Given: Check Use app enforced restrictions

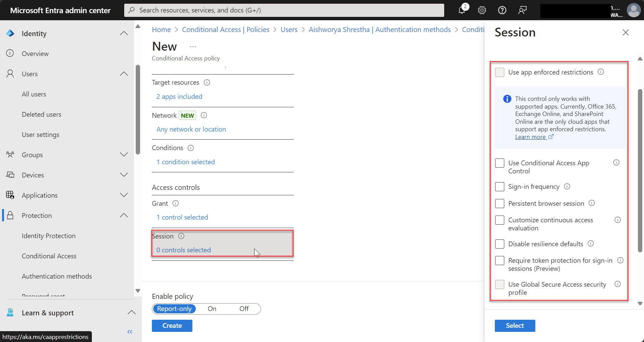Looking at the screenshot, I should coord(500,72).
